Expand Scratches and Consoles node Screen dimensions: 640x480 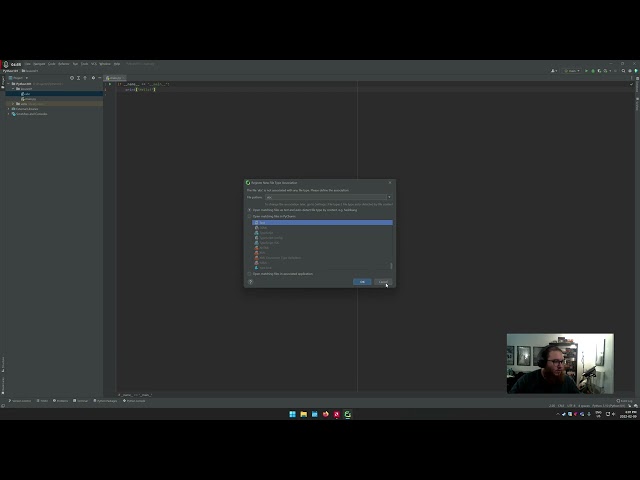(x=9, y=114)
